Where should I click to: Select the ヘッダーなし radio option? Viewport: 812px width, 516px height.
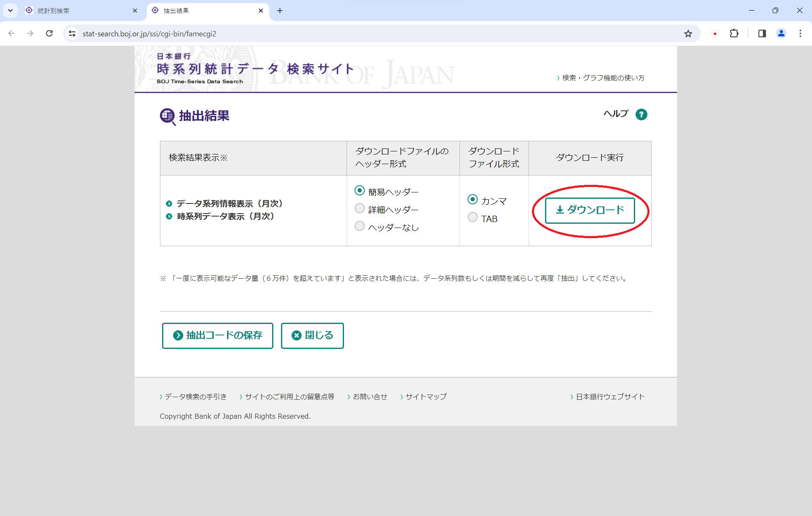pos(360,226)
